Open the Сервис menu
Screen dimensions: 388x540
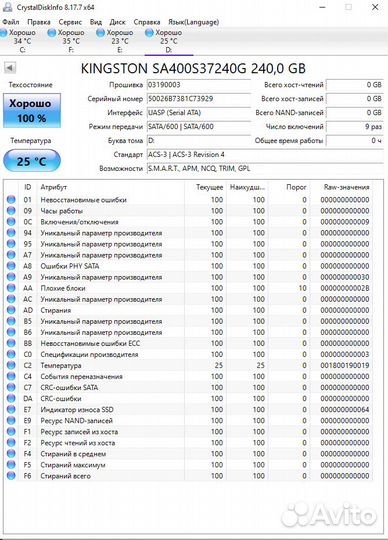coord(70,22)
